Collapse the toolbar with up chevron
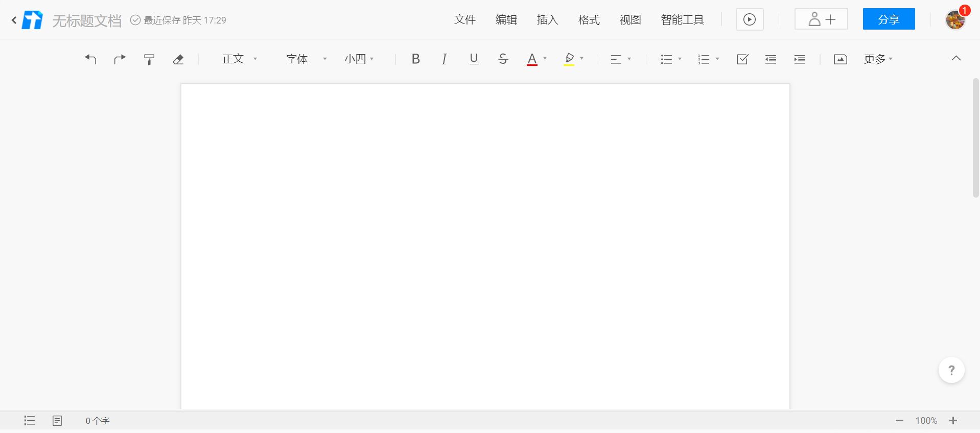This screenshot has height=433, width=980. 956,58
